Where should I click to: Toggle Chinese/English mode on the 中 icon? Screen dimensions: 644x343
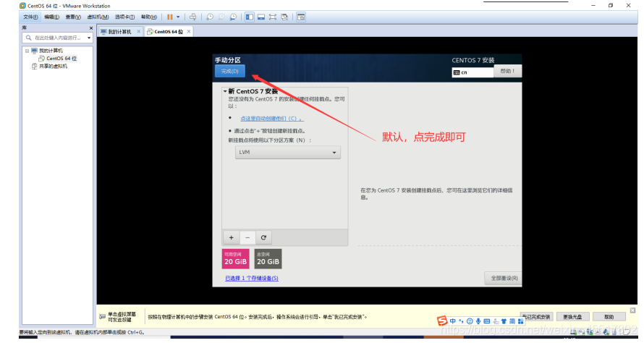(452, 321)
